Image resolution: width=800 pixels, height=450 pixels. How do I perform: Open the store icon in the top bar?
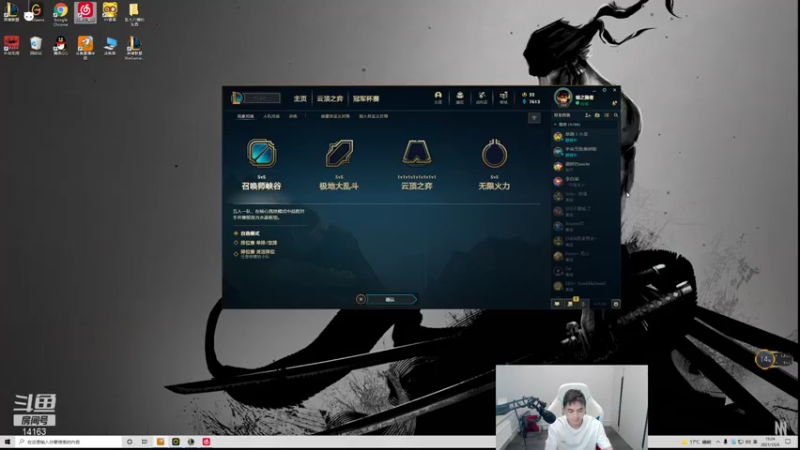click(504, 97)
